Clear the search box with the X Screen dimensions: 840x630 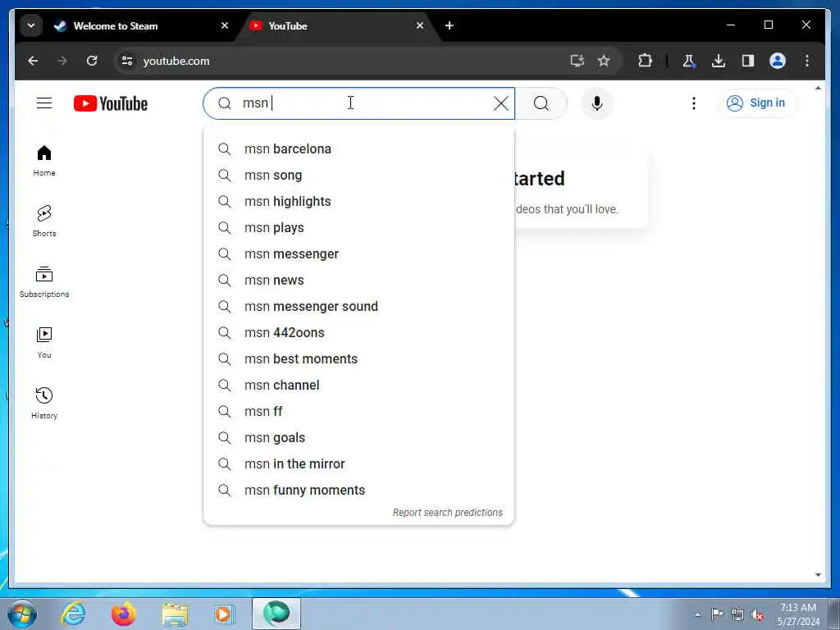click(x=501, y=103)
